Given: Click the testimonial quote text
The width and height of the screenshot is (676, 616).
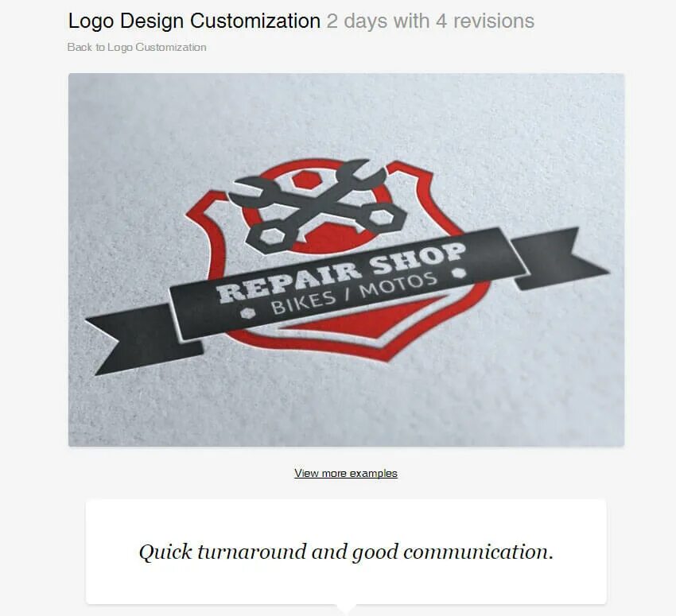Looking at the screenshot, I should [346, 552].
